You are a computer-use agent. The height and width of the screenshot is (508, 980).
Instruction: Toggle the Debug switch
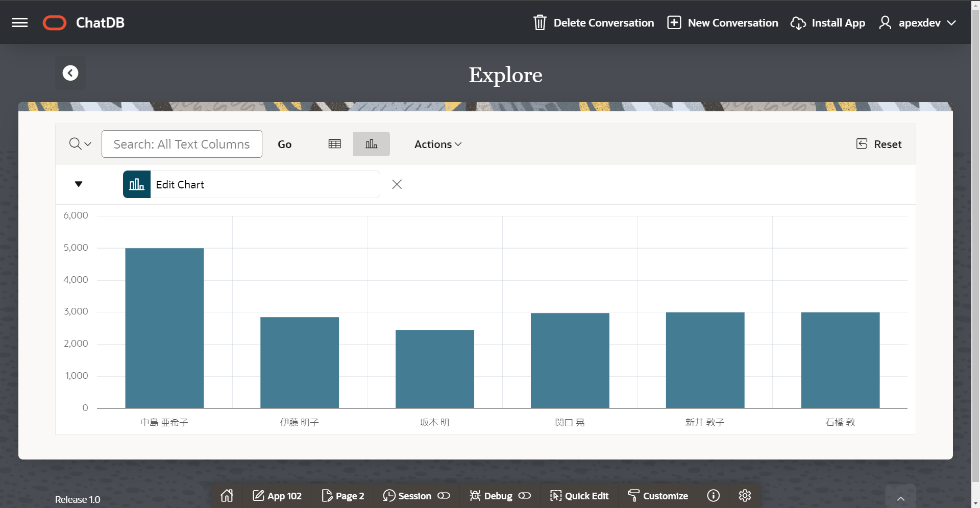tap(525, 496)
